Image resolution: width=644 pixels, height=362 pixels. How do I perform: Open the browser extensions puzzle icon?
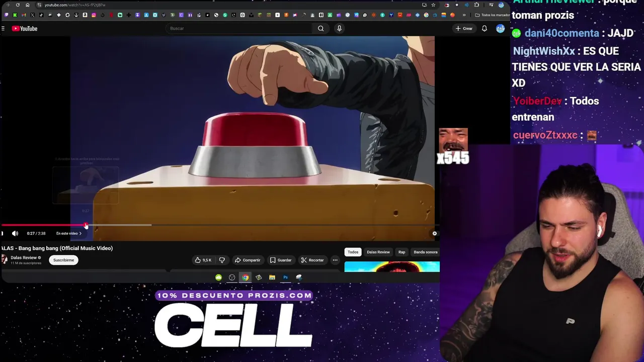[x=476, y=5]
